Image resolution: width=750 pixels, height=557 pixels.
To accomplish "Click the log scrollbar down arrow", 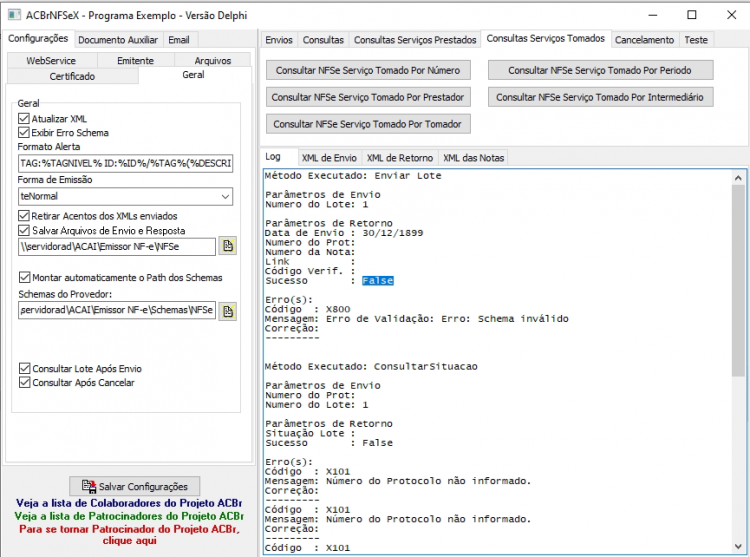I will click(x=738, y=546).
